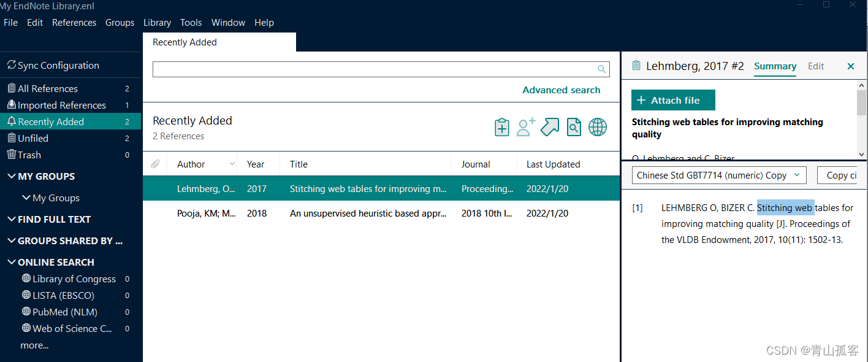868x362 pixels.
Task: Click the Sync Configuration icon
Action: coord(12,65)
